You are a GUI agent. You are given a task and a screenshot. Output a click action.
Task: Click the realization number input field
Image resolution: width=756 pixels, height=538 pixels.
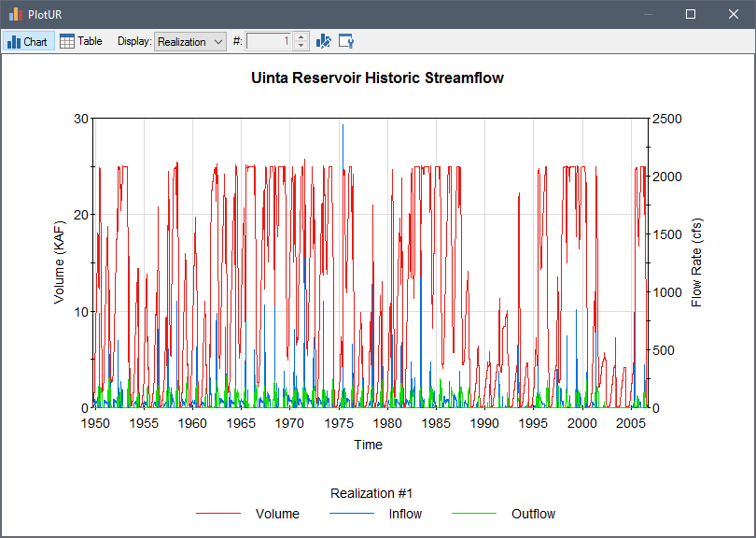click(269, 41)
